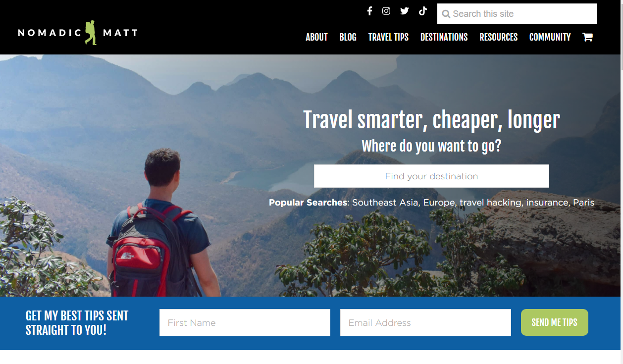This screenshot has height=364, width=623.
Task: Select the travel hacking popular search
Action: coord(490,203)
